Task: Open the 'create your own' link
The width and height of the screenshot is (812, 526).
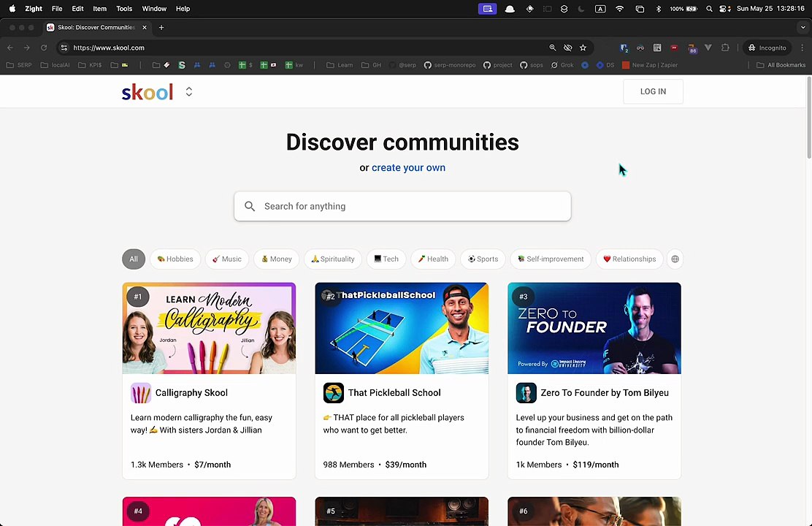Action: [409, 167]
